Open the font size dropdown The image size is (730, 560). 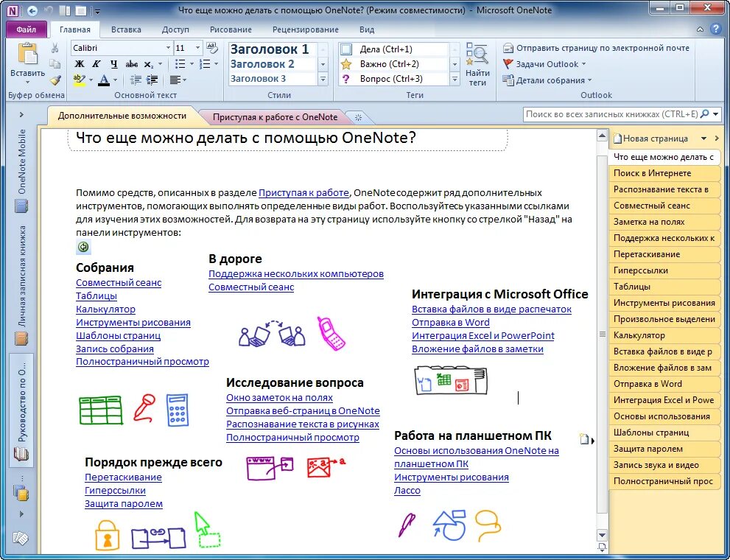pyautogui.click(x=197, y=49)
